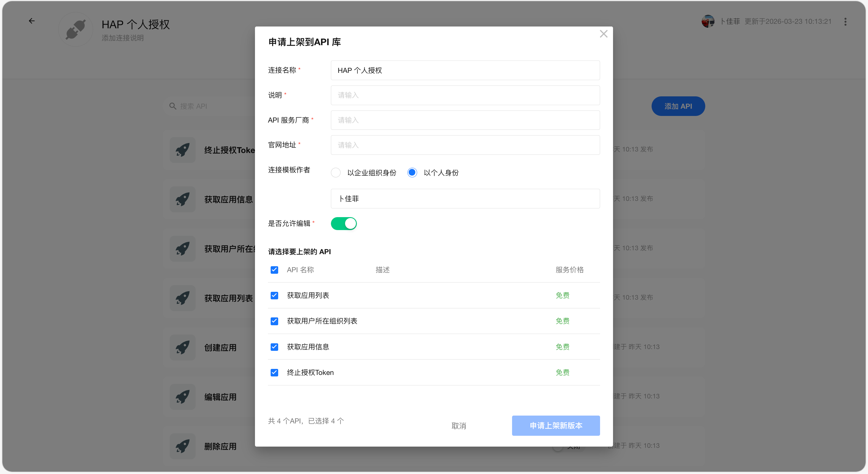This screenshot has width=868, height=474.
Task: Click rocket icon for 终止授权Token
Action: click(183, 150)
